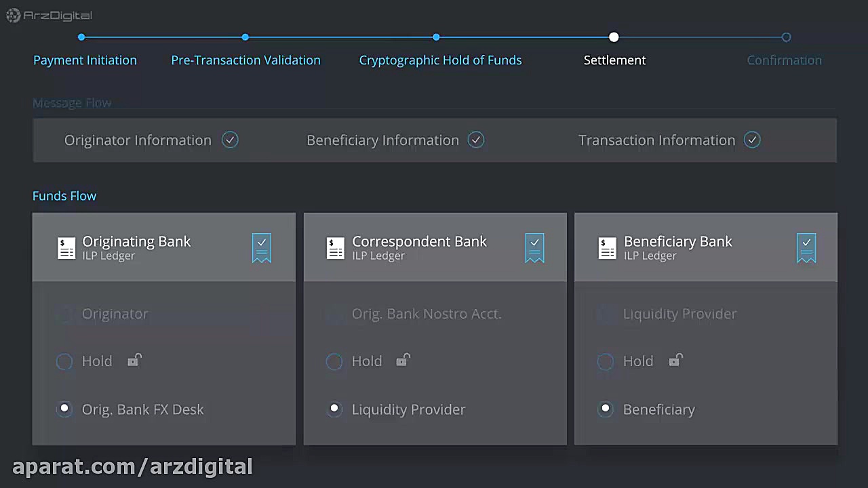Click the dimmed Liquidity Provider label under Beneficiary Bank
868x488 pixels.
coord(679,314)
